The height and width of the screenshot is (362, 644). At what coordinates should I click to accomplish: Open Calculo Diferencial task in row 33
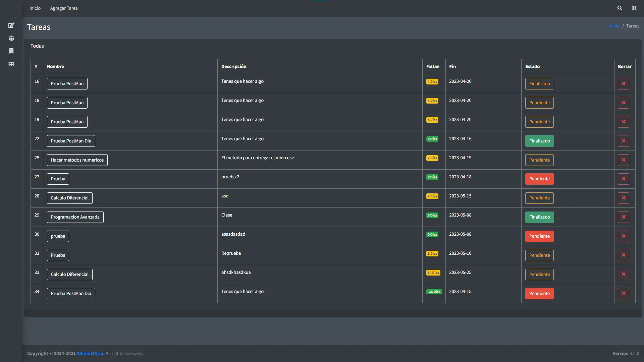pos(69,274)
